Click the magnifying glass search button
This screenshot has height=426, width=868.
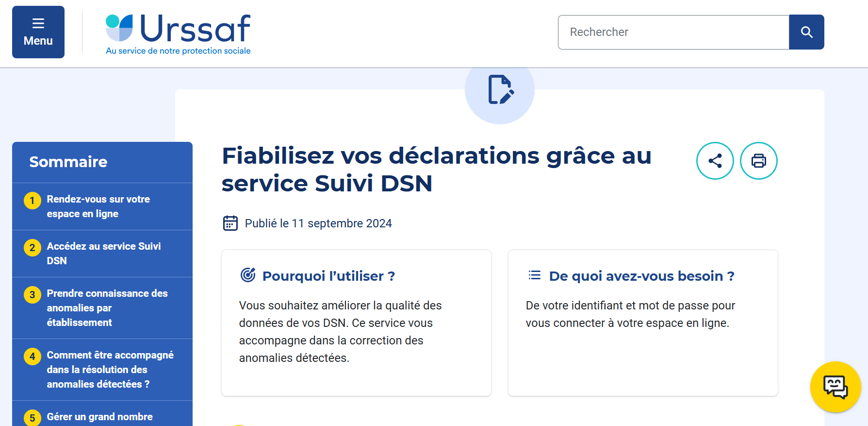[x=806, y=32]
